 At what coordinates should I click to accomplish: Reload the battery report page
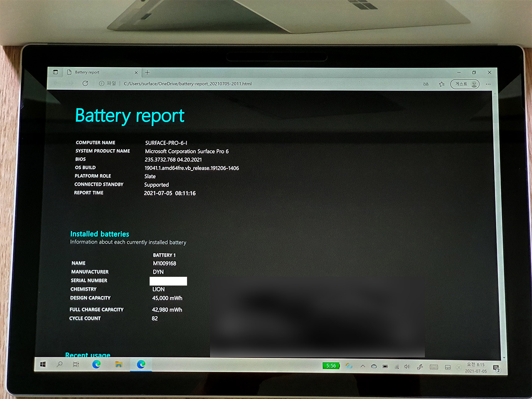coord(85,83)
